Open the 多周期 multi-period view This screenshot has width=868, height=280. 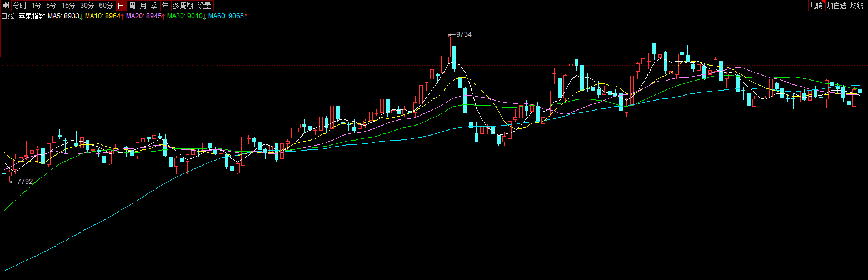(183, 6)
